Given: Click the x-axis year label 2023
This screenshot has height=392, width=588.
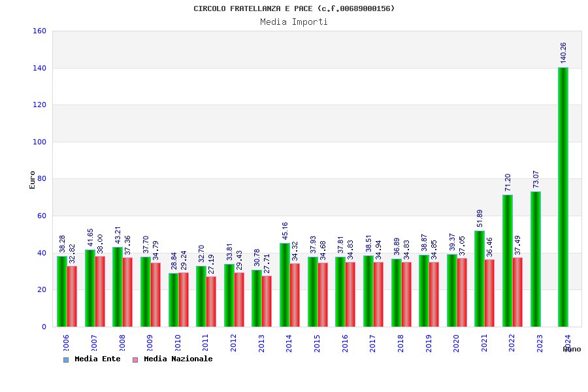Looking at the screenshot, I should coord(540,343).
